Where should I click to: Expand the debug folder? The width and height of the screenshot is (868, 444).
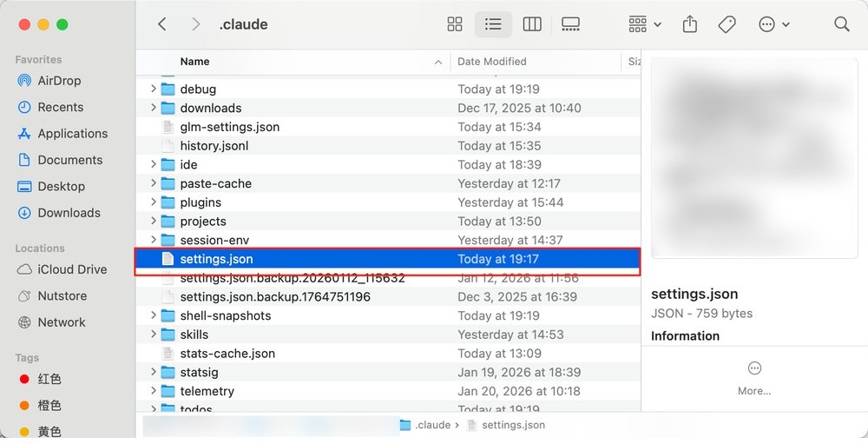[154, 89]
